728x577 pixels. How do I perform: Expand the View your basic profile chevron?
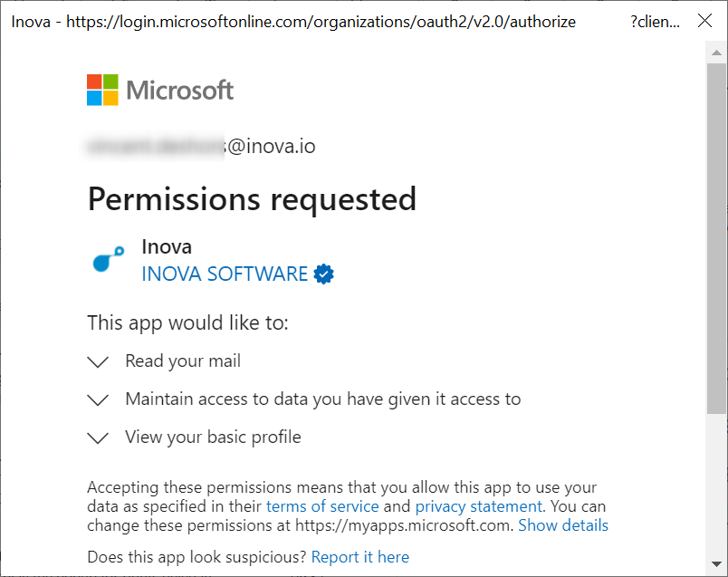(x=98, y=438)
